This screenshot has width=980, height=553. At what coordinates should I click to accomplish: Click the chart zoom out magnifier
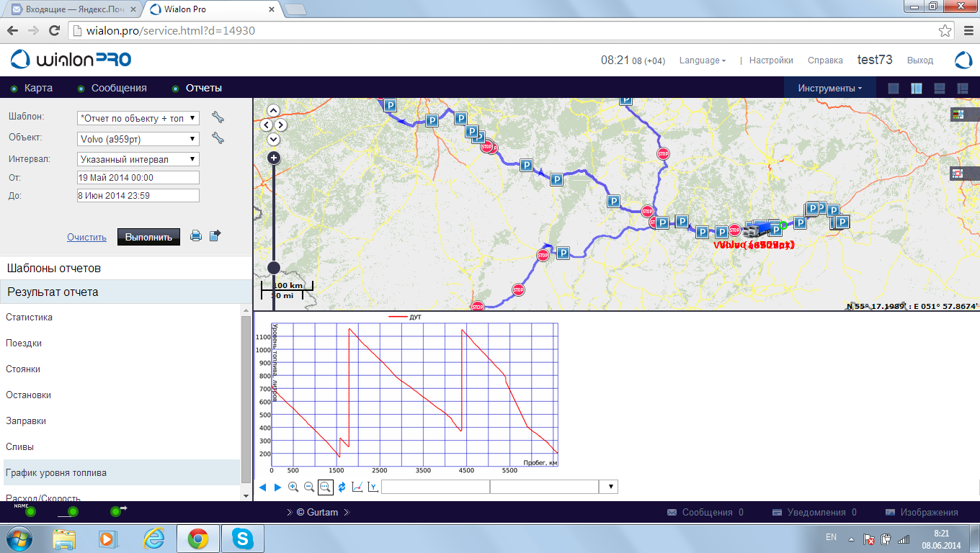click(309, 487)
